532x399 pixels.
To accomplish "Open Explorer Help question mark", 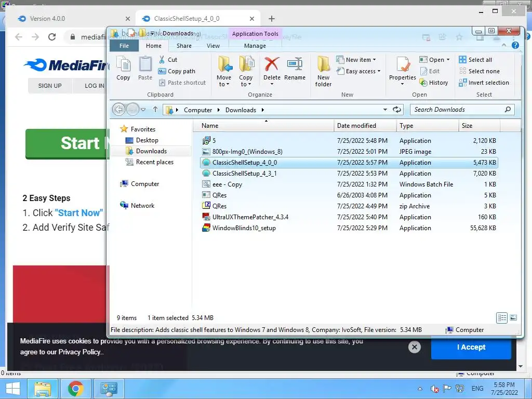I will point(515,46).
